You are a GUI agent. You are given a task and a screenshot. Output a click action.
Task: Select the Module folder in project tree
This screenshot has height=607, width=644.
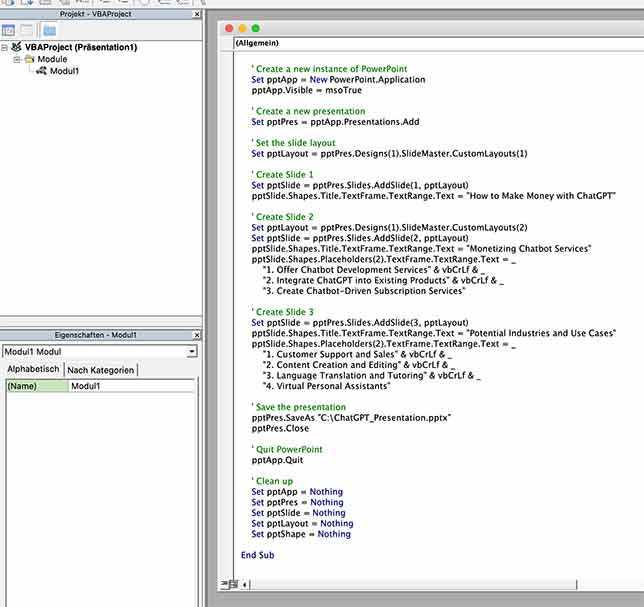(x=52, y=59)
